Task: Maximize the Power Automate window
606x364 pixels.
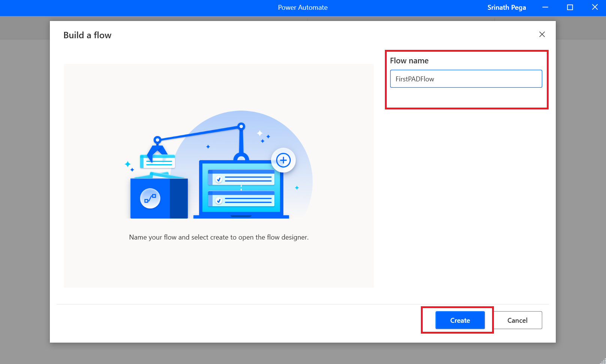Action: pyautogui.click(x=570, y=7)
